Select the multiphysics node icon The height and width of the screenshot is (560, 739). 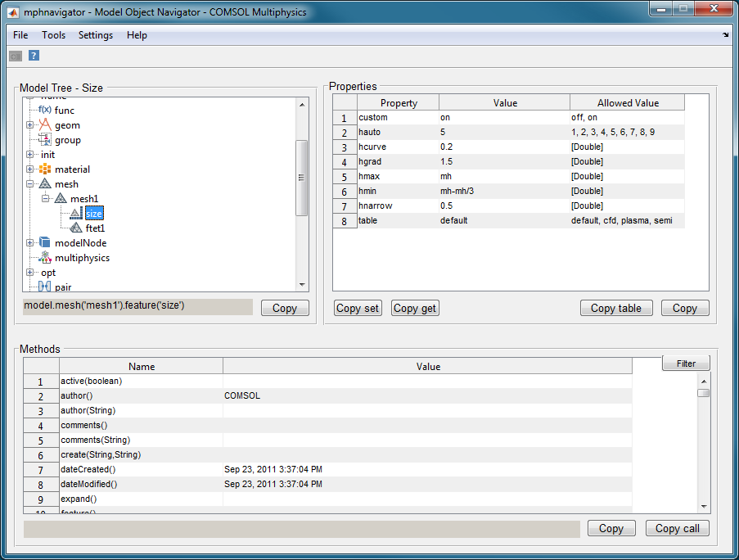coord(45,258)
